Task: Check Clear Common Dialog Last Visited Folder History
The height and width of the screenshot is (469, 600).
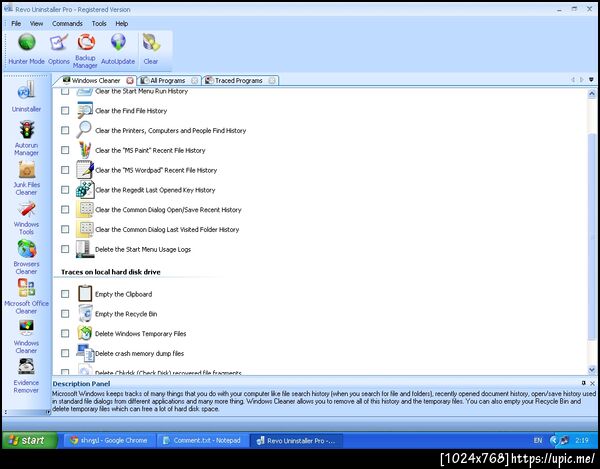Action: point(65,229)
